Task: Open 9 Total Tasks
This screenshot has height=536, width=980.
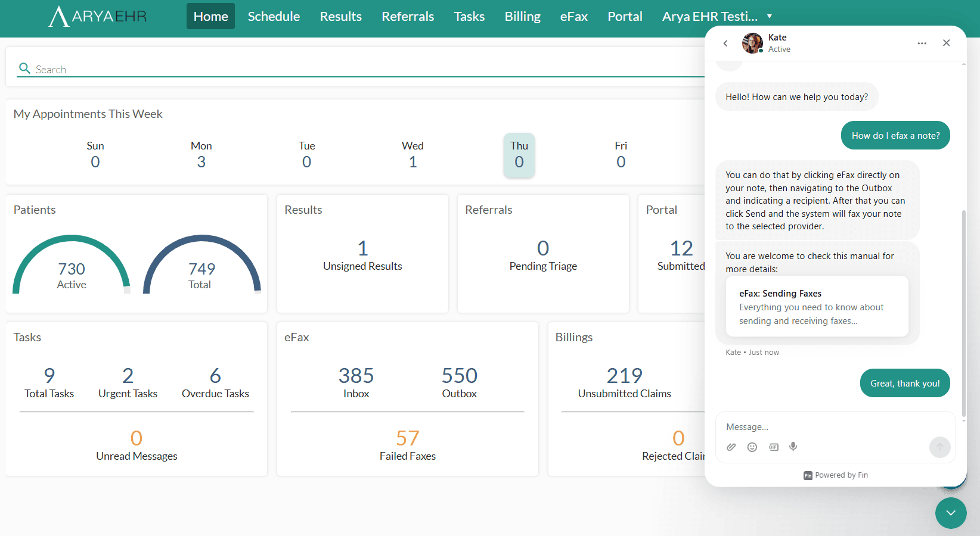Action: 49,382
